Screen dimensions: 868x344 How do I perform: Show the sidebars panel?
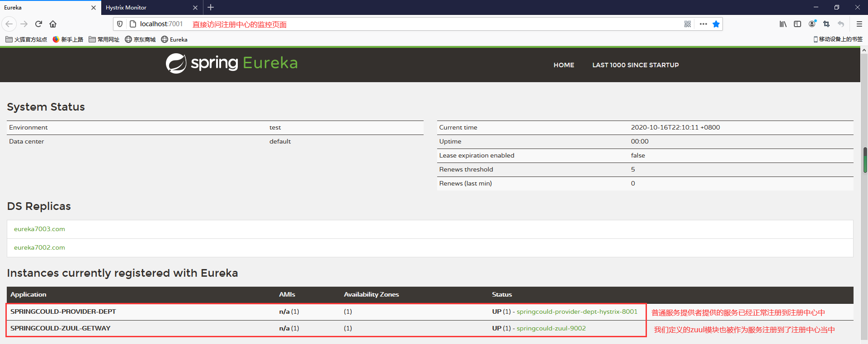(797, 24)
